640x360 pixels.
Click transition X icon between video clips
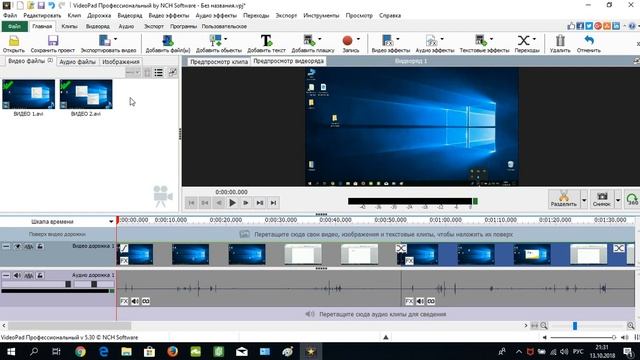(x=401, y=248)
